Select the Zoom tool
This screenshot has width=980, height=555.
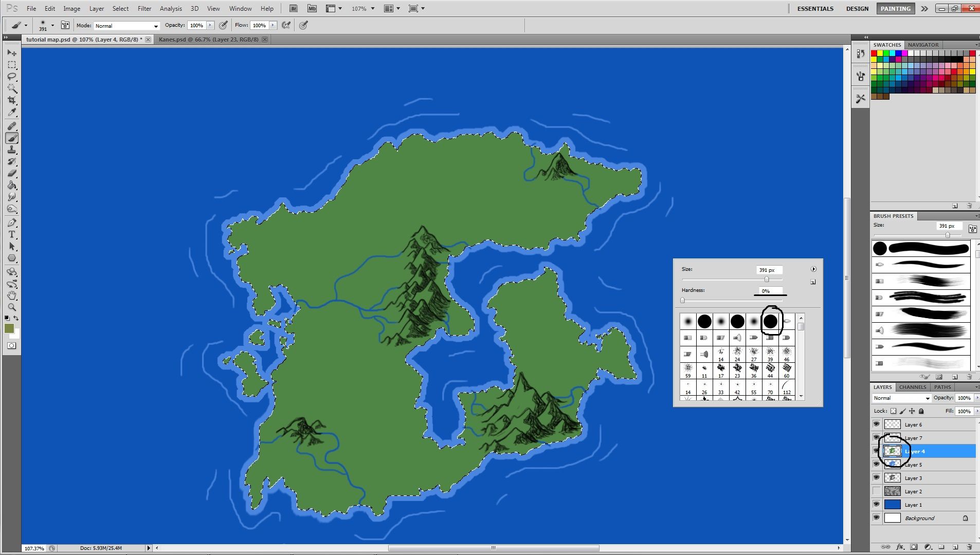tap(12, 306)
